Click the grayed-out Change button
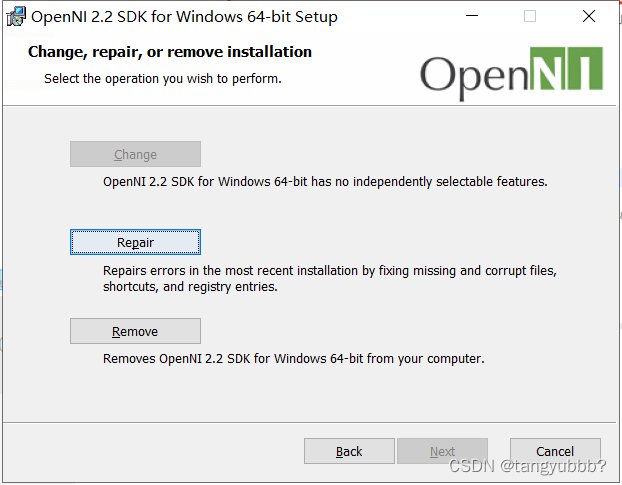Image resolution: width=622 pixels, height=485 pixels. [x=135, y=154]
